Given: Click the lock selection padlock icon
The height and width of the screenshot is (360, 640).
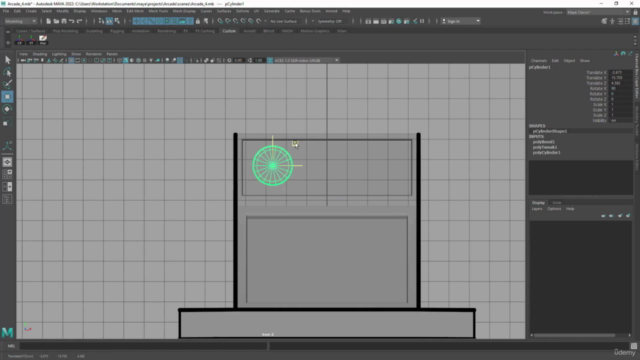Looking at the screenshot, I should pos(198,21).
